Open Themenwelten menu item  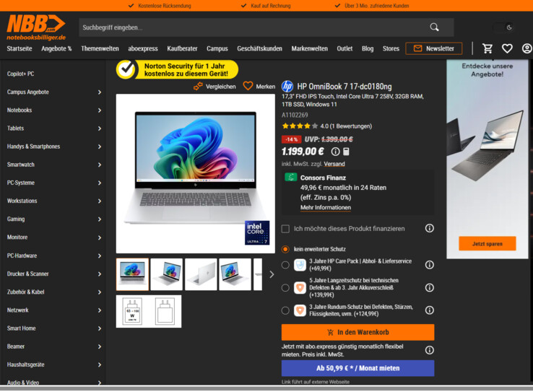coord(100,48)
